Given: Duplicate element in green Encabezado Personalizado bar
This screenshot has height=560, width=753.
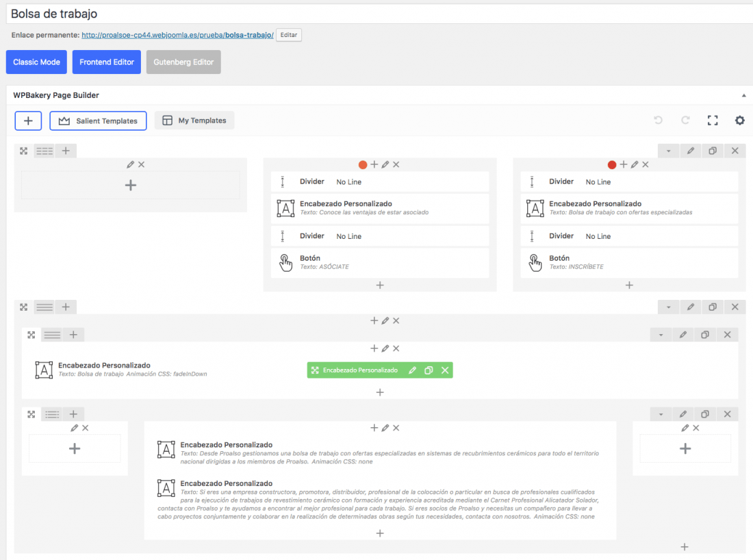Looking at the screenshot, I should (x=429, y=370).
